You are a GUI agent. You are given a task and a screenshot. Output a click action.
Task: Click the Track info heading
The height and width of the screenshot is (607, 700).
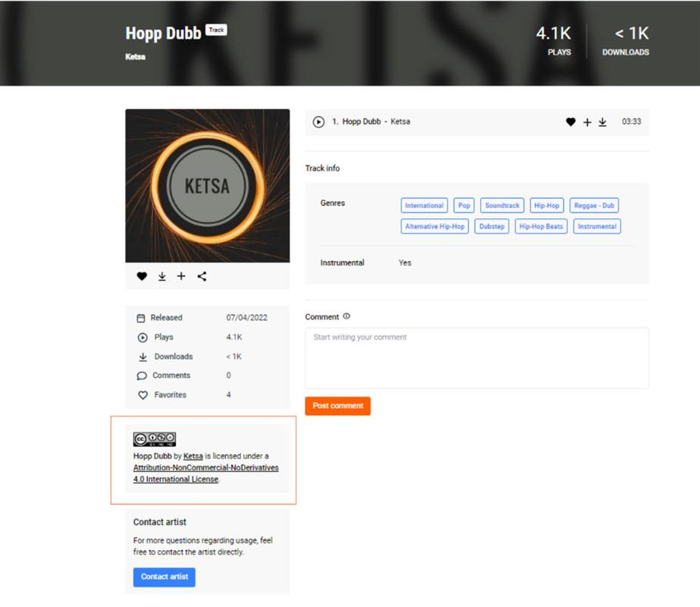coord(322,168)
